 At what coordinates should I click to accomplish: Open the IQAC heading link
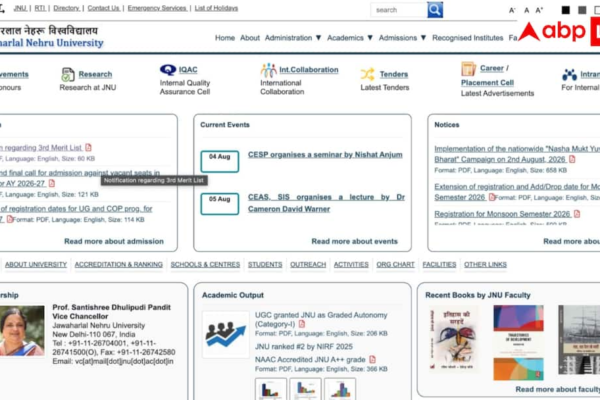click(188, 70)
